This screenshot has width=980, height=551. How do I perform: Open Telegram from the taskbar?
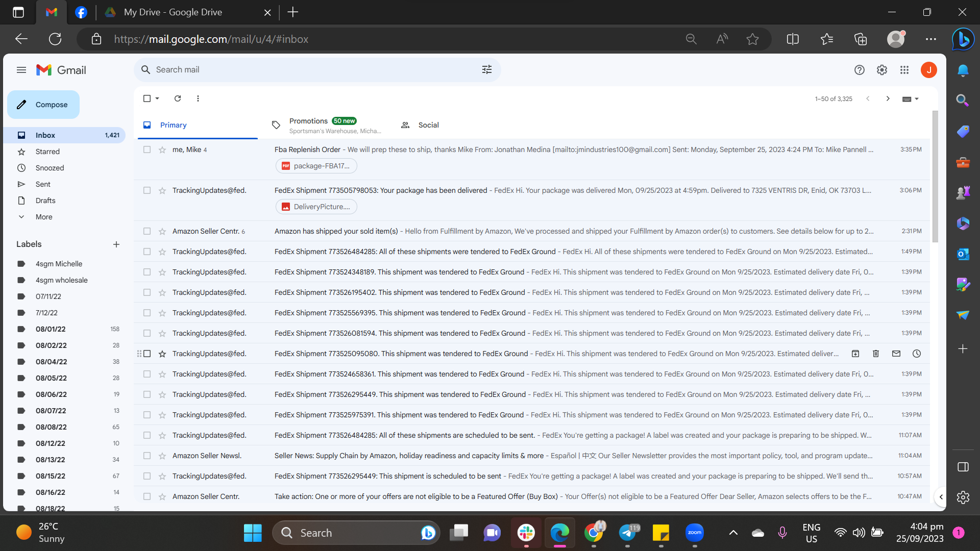627,533
